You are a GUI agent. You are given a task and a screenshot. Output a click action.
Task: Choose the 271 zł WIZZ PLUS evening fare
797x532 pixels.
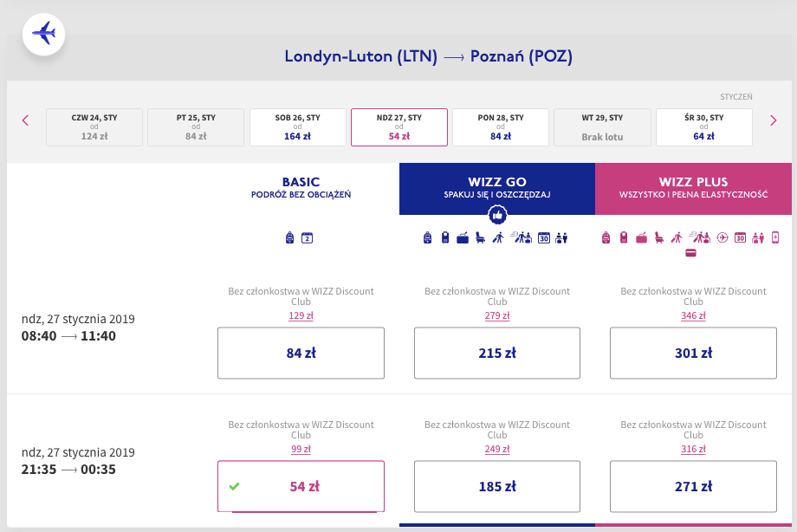pyautogui.click(x=693, y=486)
